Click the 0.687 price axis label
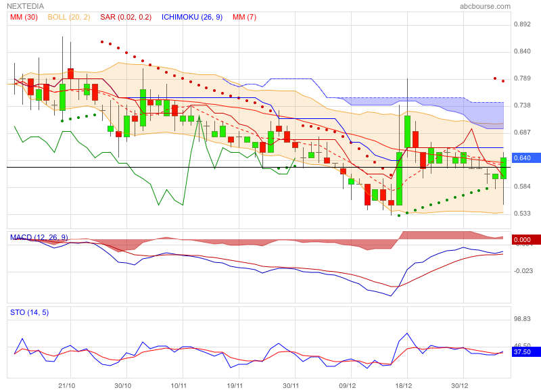The image size is (541, 392). (x=522, y=132)
